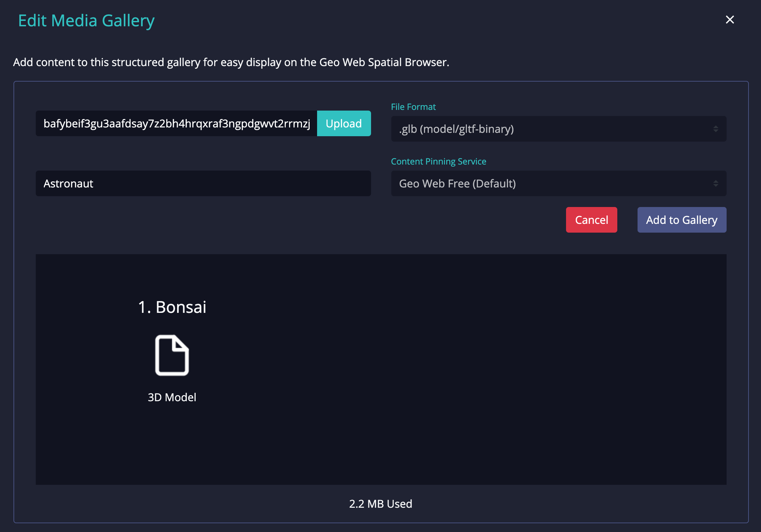Click the empty form area beside the Cancel button

coord(304,220)
